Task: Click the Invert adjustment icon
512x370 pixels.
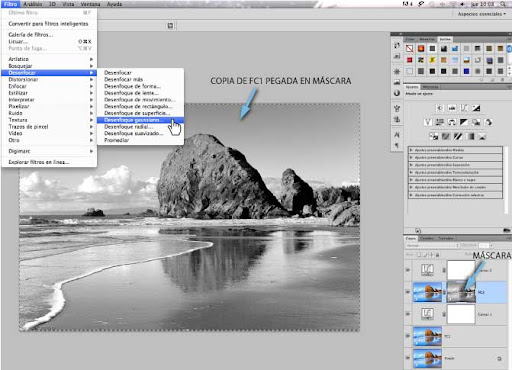Action: (x=434, y=136)
